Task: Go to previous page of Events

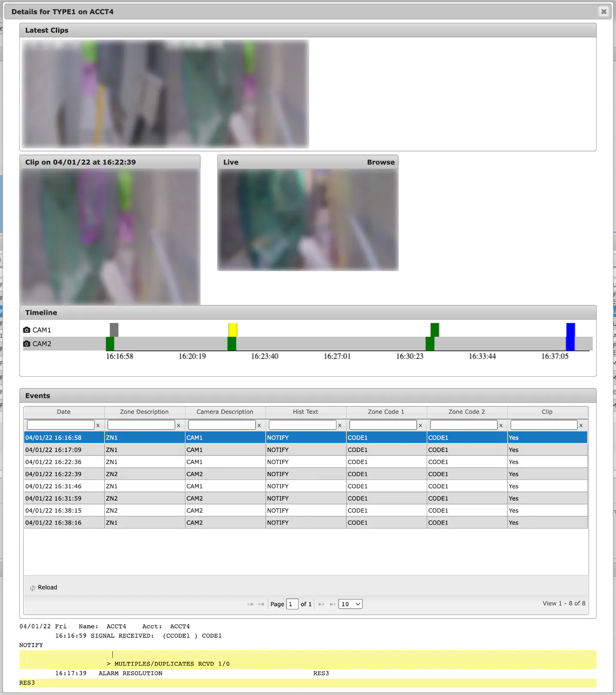Action: [261, 604]
